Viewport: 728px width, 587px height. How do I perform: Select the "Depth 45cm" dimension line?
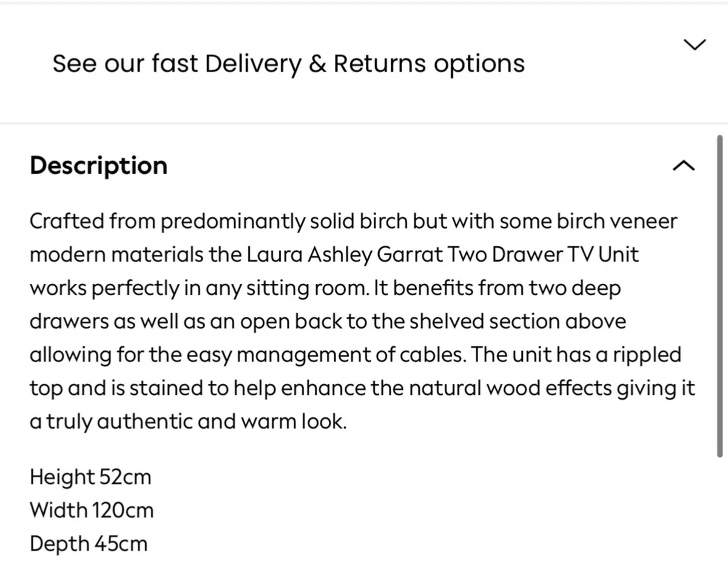coord(89,544)
